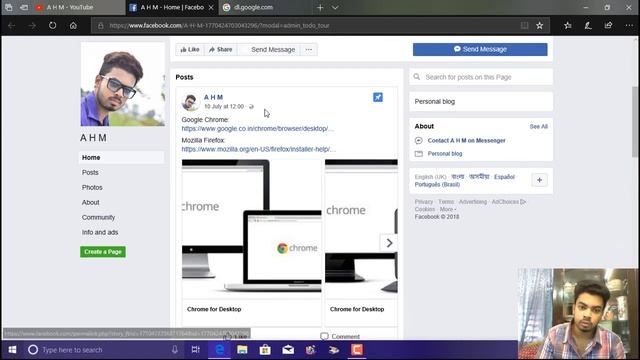Open the Privacy footer link
Viewport: 640px width, 360px height.
pyautogui.click(x=424, y=202)
